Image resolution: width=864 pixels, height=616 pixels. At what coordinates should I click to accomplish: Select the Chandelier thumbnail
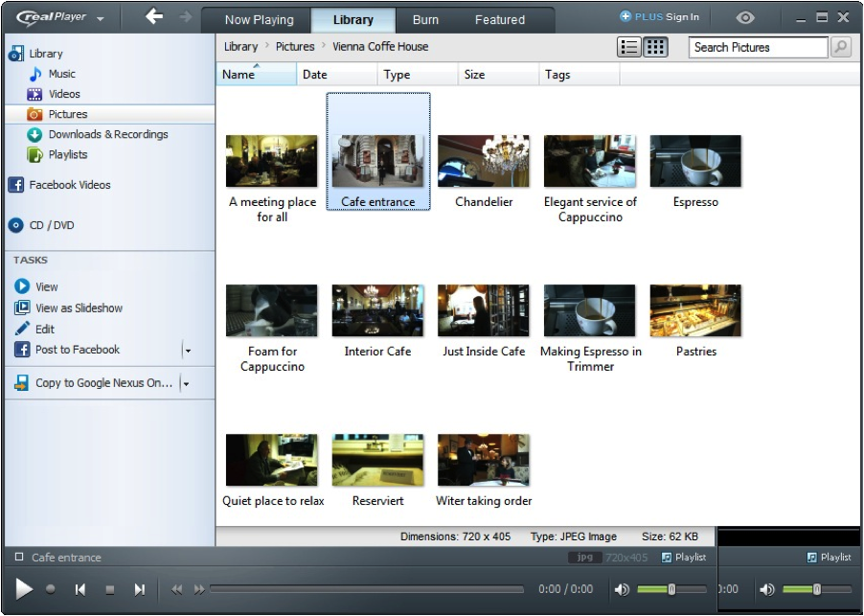click(x=484, y=161)
